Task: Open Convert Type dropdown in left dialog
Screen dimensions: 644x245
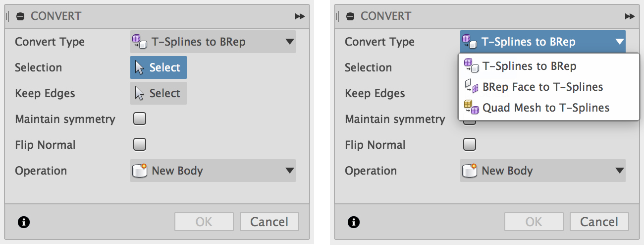Action: pyautogui.click(x=213, y=42)
